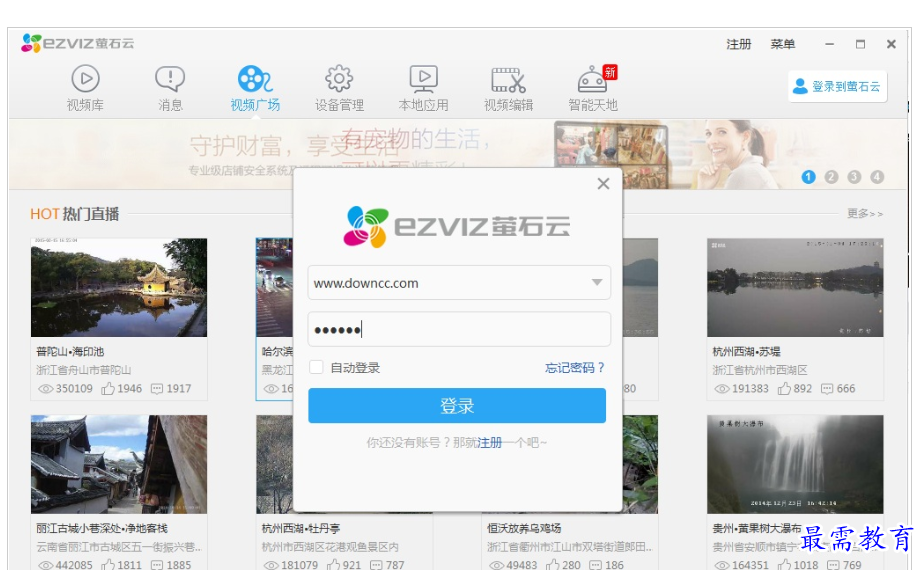Image resolution: width=922 pixels, height=570 pixels.
Task: Open the 消息 messages icon
Action: coord(170,79)
